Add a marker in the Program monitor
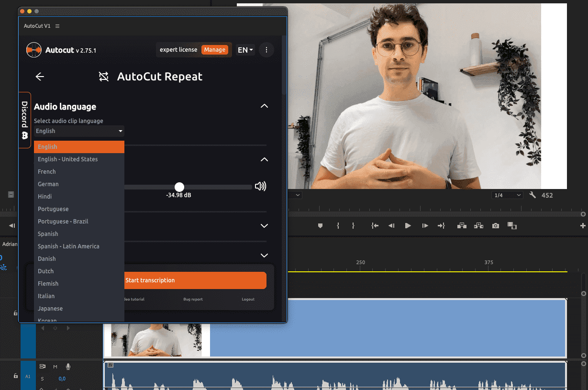588x390 pixels. (x=321, y=226)
